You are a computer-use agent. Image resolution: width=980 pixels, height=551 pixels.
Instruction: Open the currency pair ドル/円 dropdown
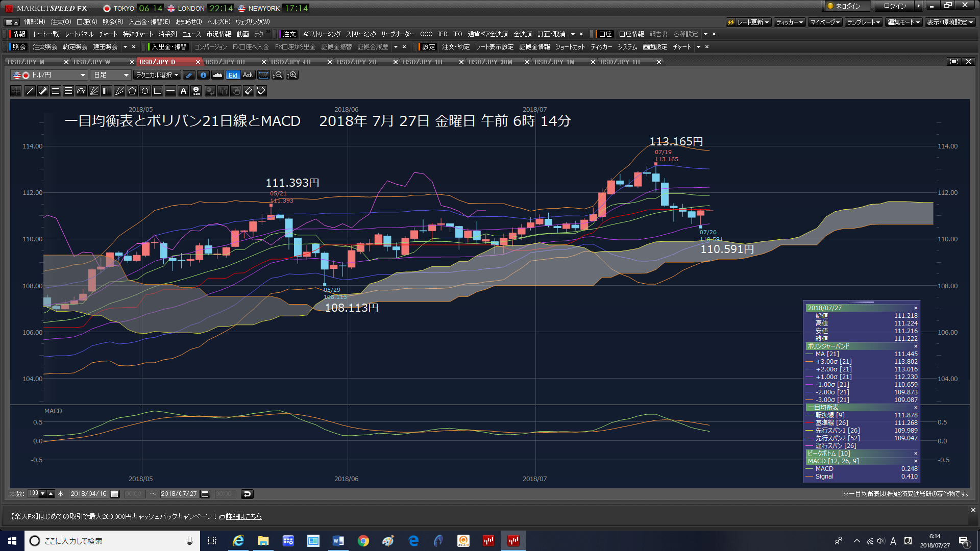pyautogui.click(x=49, y=75)
